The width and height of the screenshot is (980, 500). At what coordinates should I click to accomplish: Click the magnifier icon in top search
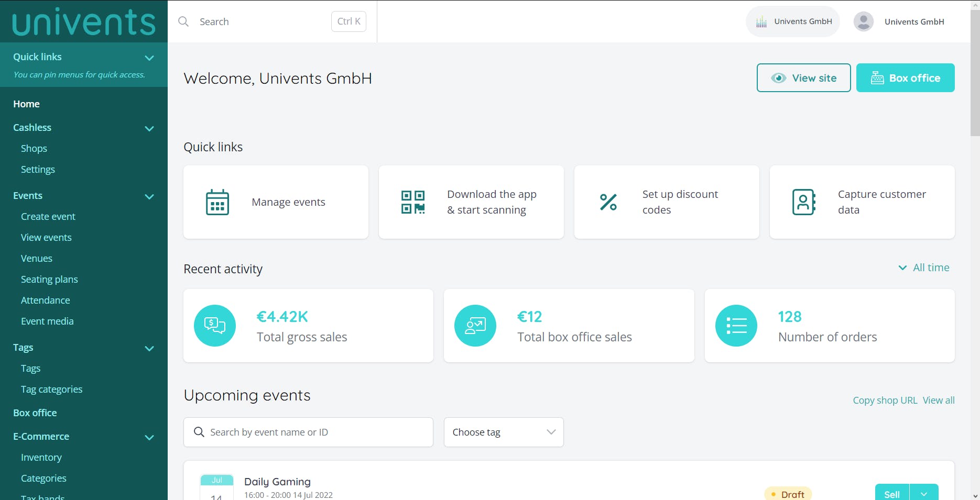183,21
